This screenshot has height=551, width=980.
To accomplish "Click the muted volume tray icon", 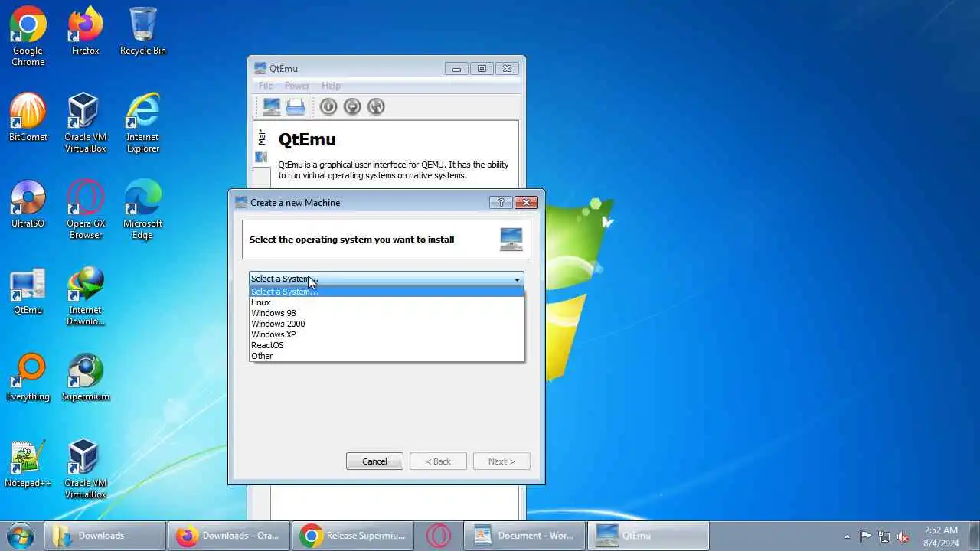I will (903, 536).
